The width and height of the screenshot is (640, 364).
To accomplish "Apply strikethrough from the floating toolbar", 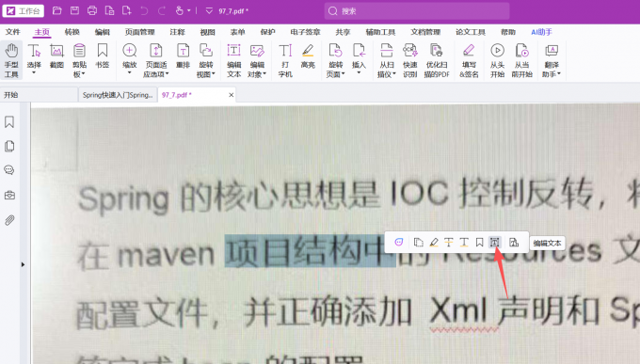I will (449, 243).
